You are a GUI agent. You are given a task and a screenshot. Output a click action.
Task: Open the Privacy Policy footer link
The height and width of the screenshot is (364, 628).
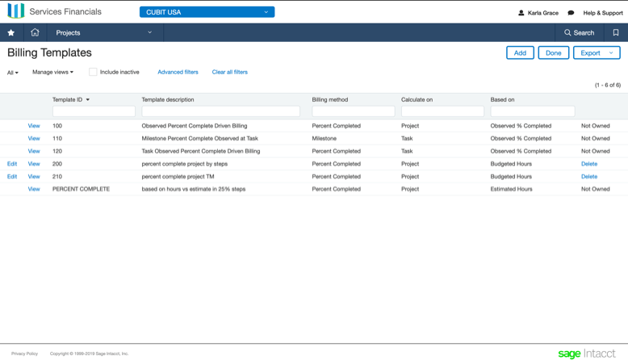(24, 354)
